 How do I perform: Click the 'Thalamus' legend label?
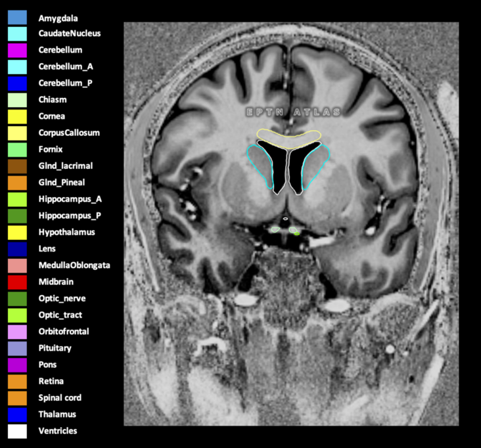[x=57, y=414]
